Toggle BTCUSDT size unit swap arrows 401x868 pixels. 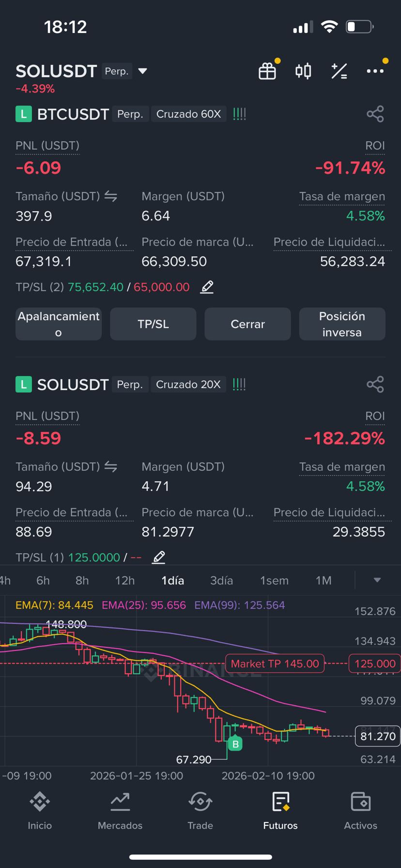coord(111,196)
